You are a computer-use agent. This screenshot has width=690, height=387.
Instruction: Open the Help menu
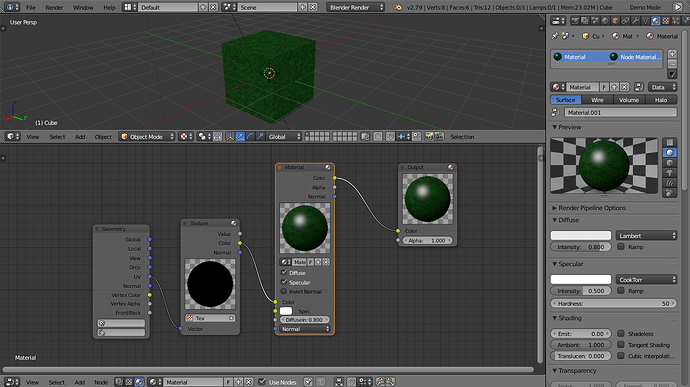click(x=109, y=7)
